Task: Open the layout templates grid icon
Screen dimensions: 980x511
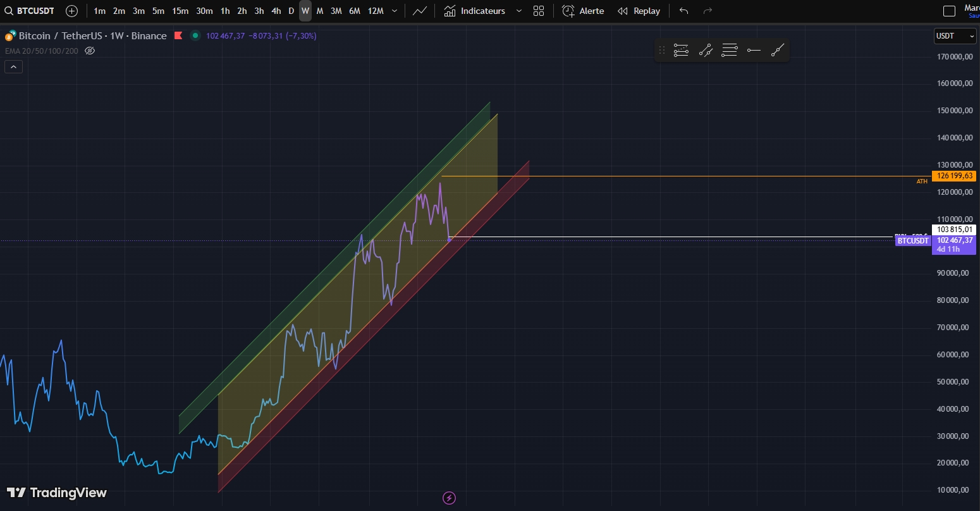Action: (x=539, y=11)
